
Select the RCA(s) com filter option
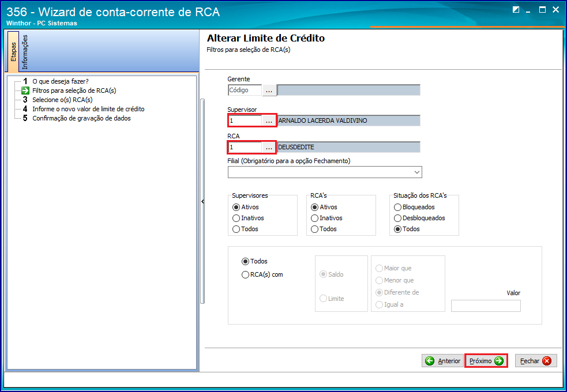[262, 274]
